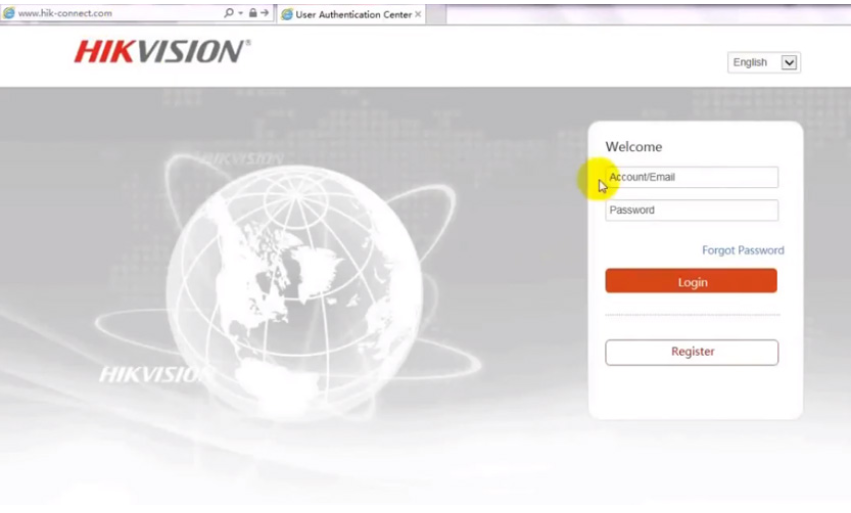Click the search magnifier icon in address bar
This screenshot has width=851, height=513.
click(229, 14)
